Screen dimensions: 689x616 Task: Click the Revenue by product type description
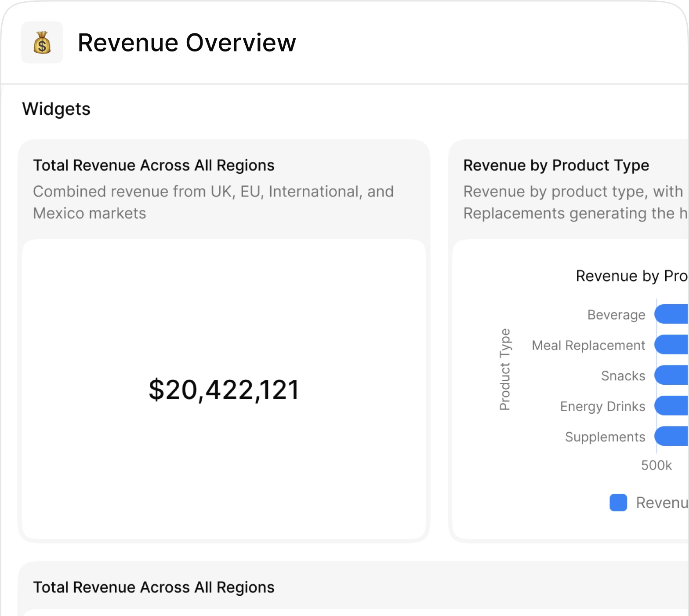pyautogui.click(x=576, y=202)
